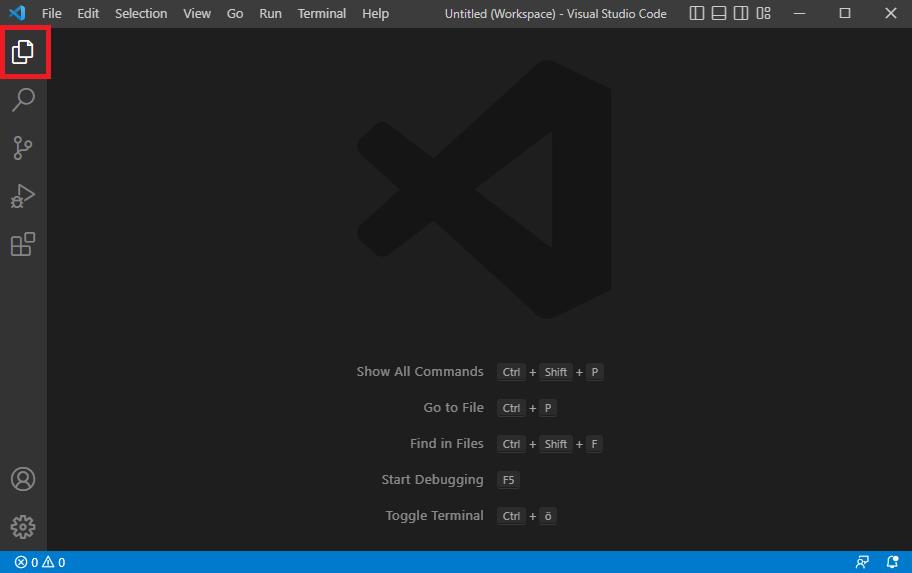
Task: Open the File menu
Action: coord(52,13)
